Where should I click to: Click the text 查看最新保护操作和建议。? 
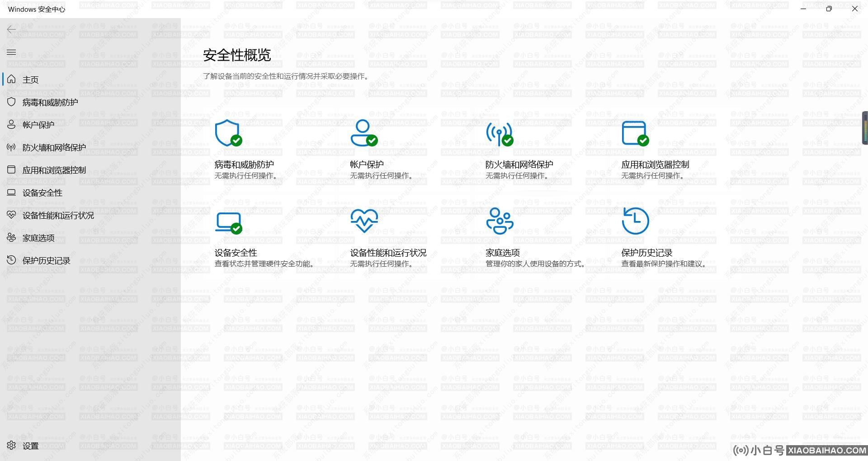(x=665, y=263)
